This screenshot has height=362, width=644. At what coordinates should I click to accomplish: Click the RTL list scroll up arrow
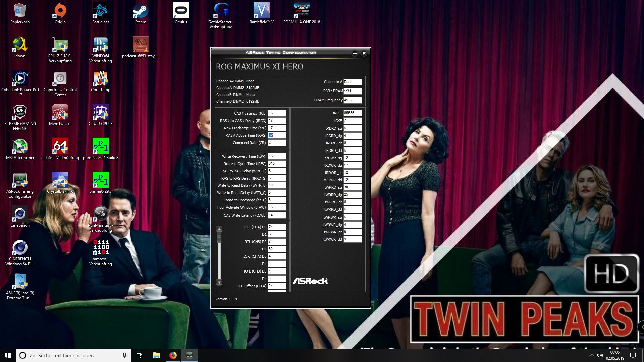[x=219, y=229]
